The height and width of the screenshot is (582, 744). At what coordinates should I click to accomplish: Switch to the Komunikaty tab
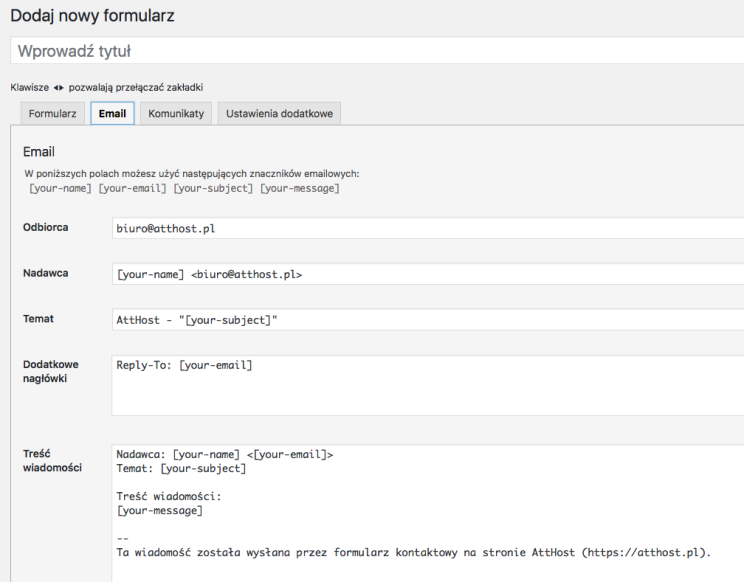coord(176,113)
